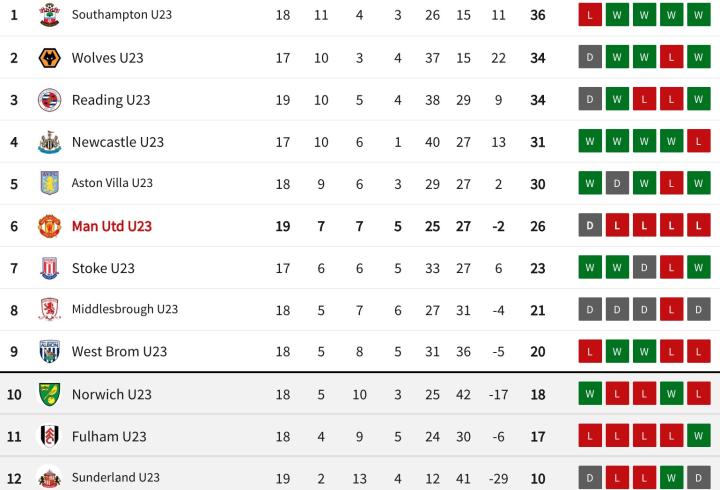The width and height of the screenshot is (720, 490).
Task: Open the Wolves U23 team link
Action: pos(107,58)
